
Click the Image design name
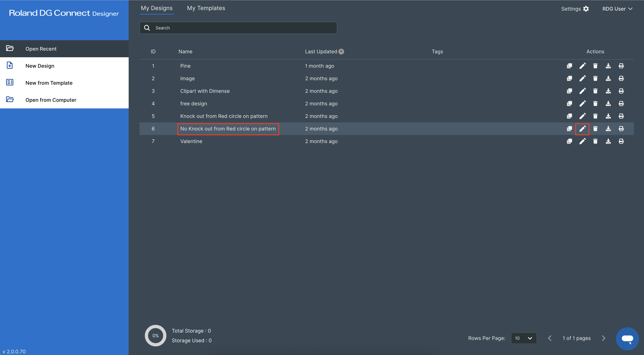[187, 78]
